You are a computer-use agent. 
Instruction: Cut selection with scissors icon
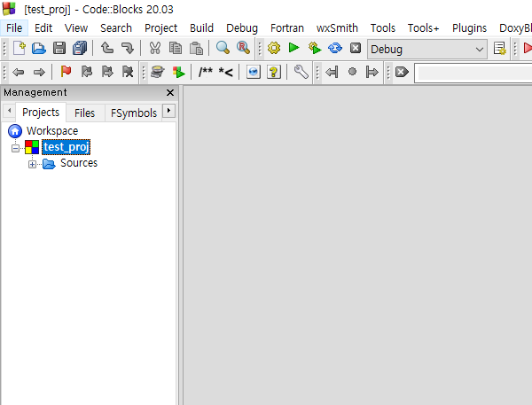155,48
